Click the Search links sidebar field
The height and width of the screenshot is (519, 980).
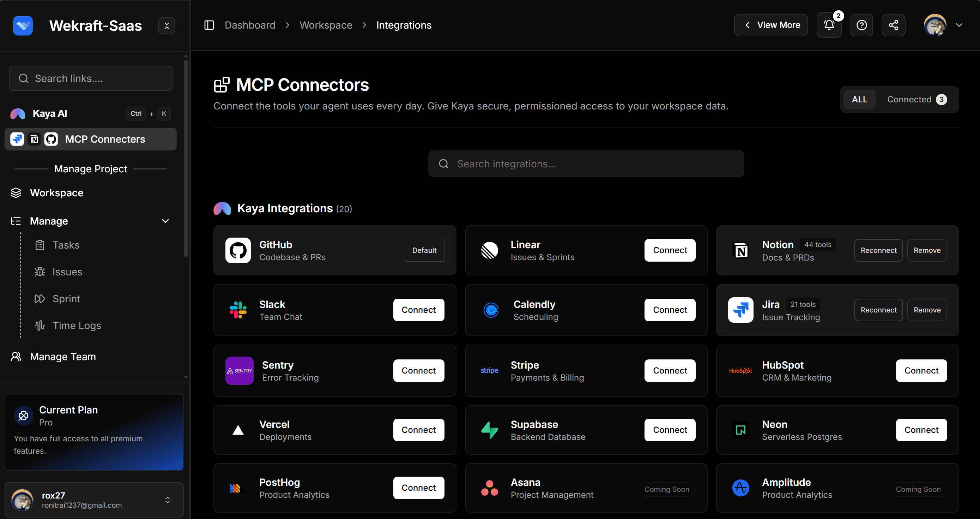[x=91, y=78]
